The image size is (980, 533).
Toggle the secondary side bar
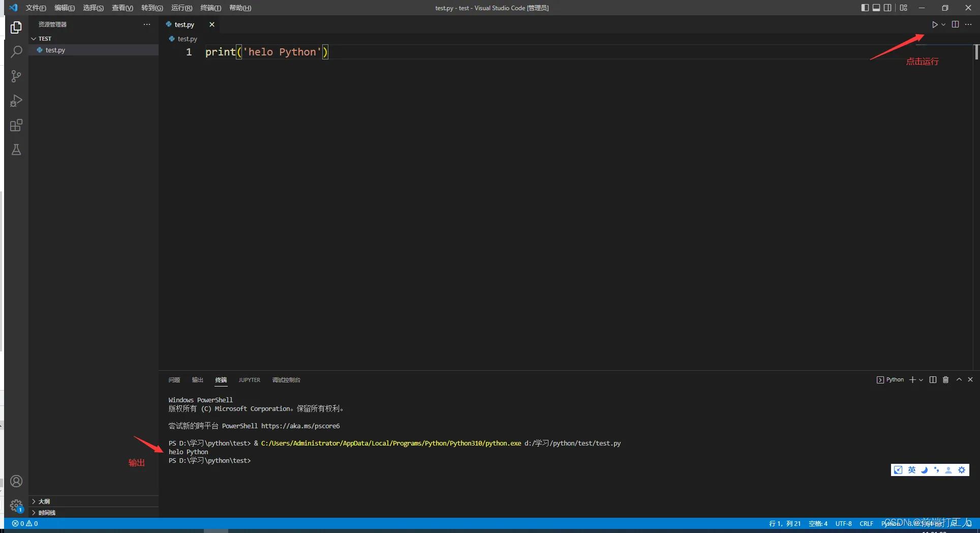pyautogui.click(x=887, y=8)
